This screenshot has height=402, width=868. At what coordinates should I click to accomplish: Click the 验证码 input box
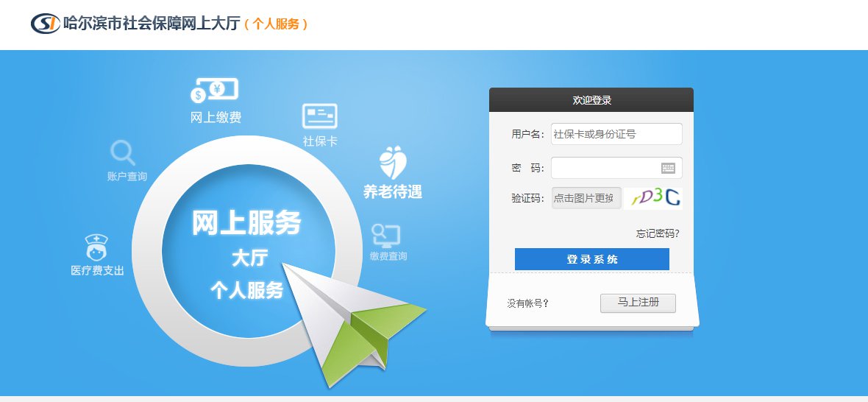tap(586, 198)
